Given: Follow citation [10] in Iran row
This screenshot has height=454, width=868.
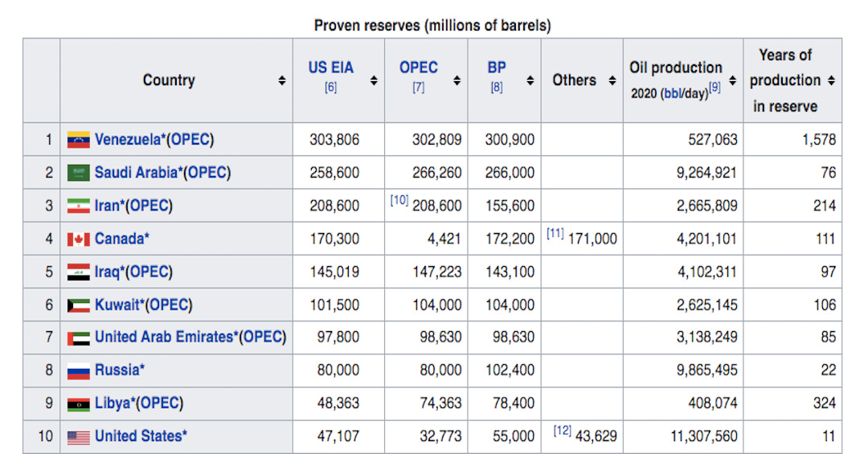Looking at the screenshot, I should pyautogui.click(x=399, y=200).
